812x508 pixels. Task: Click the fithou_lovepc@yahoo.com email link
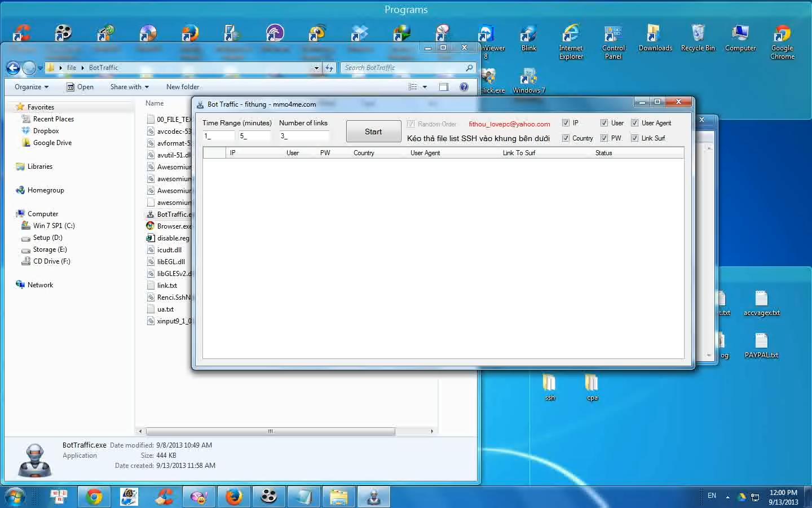[509, 124]
